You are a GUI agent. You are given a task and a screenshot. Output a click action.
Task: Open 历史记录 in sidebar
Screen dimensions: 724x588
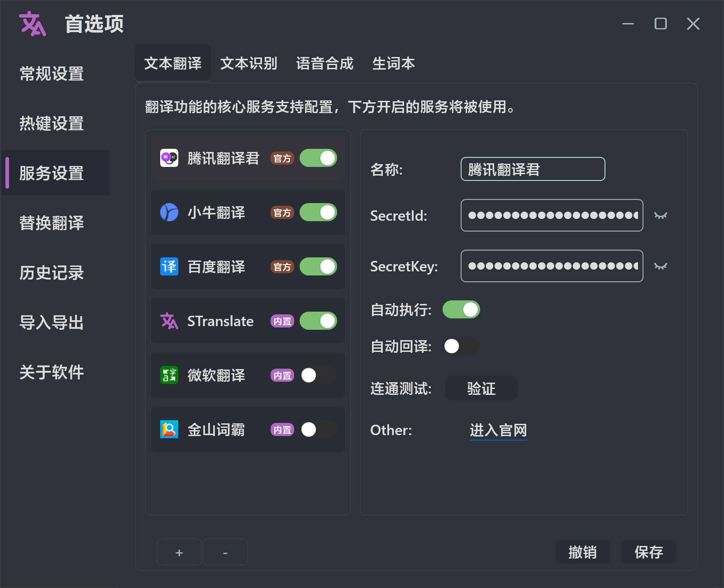(x=55, y=272)
